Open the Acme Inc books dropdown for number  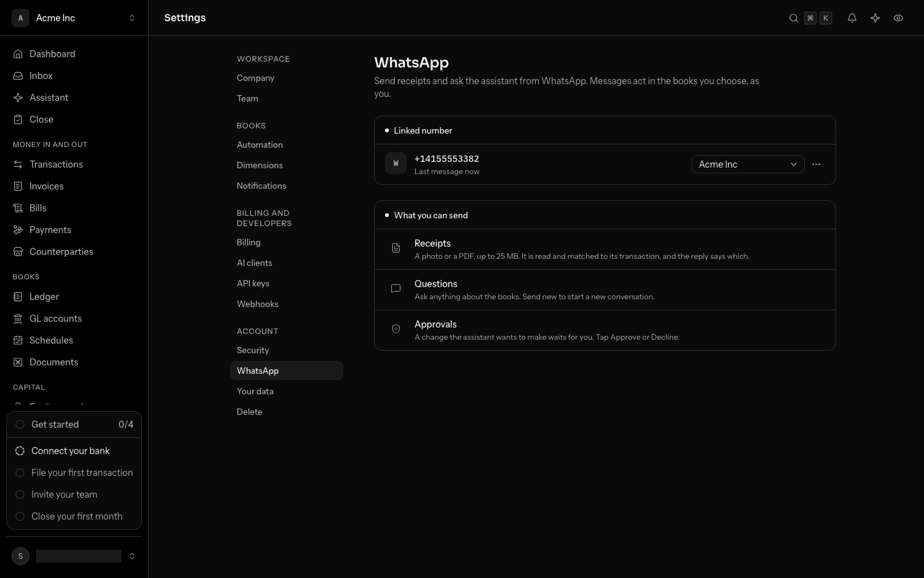point(748,164)
